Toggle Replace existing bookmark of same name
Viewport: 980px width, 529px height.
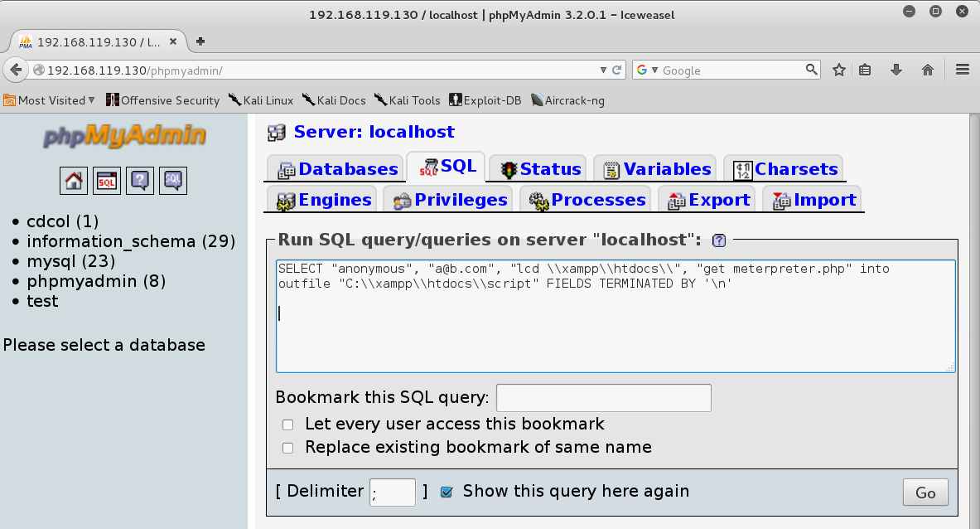[287, 448]
